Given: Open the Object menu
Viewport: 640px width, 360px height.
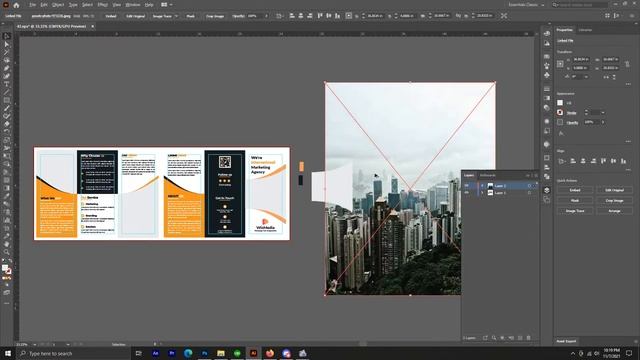Looking at the screenshot, I should (x=58, y=5).
